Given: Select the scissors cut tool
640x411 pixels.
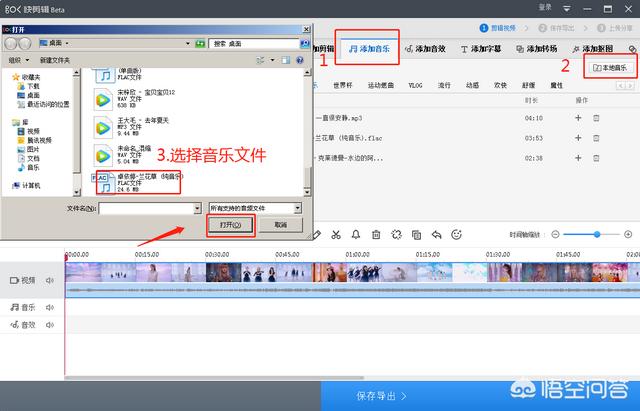Looking at the screenshot, I should (x=336, y=235).
